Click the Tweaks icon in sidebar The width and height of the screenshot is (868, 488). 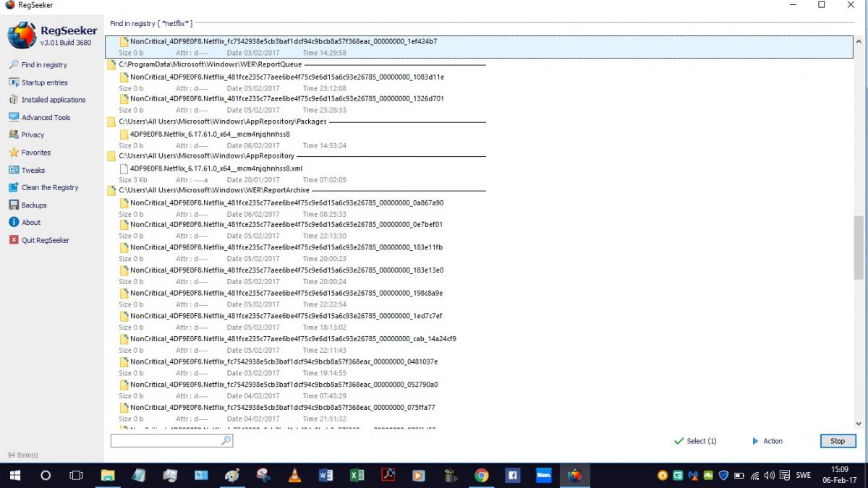pyautogui.click(x=14, y=170)
